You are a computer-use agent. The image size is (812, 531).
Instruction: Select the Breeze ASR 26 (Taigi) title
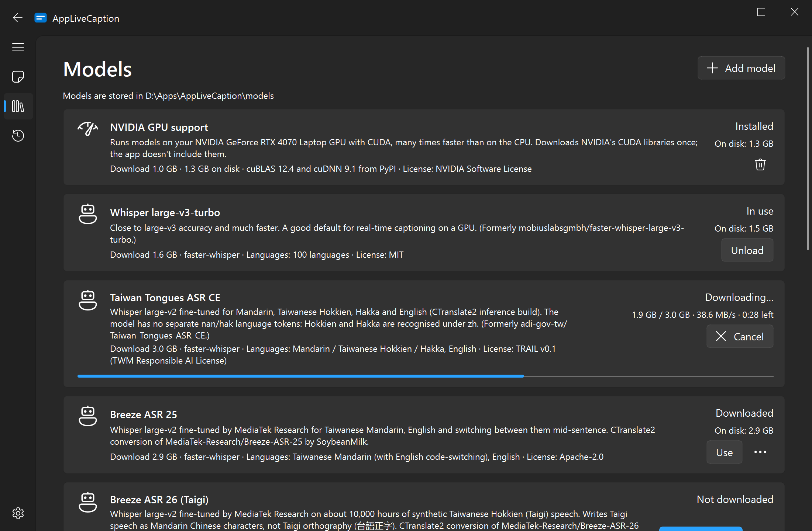pos(159,500)
